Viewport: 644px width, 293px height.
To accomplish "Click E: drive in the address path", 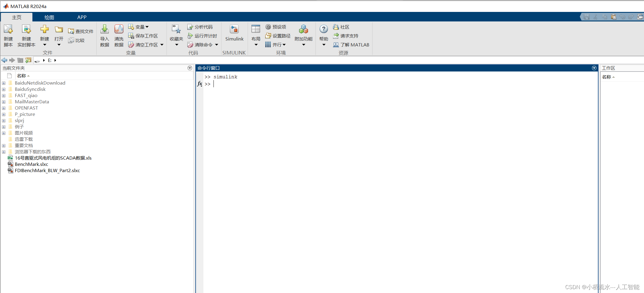I will 50,60.
